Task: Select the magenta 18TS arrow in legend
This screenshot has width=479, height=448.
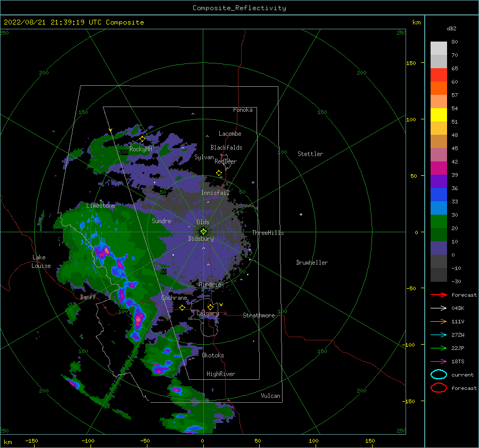Action: (x=439, y=362)
